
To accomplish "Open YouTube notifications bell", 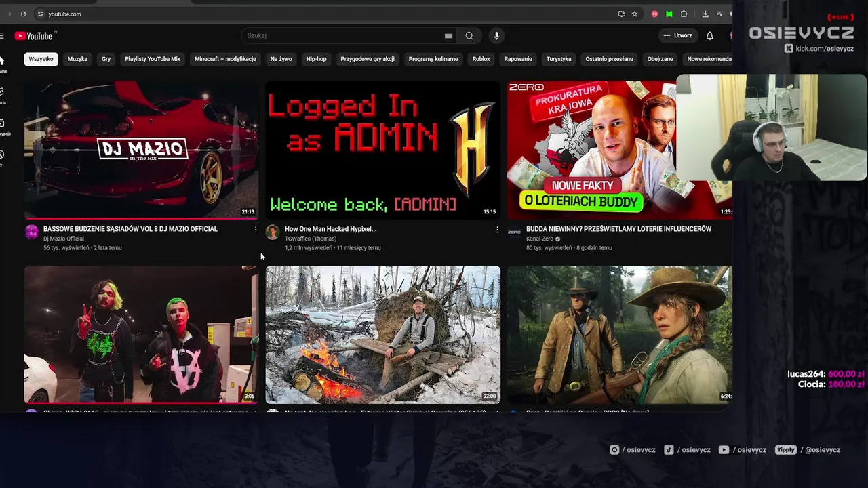I will click(709, 36).
